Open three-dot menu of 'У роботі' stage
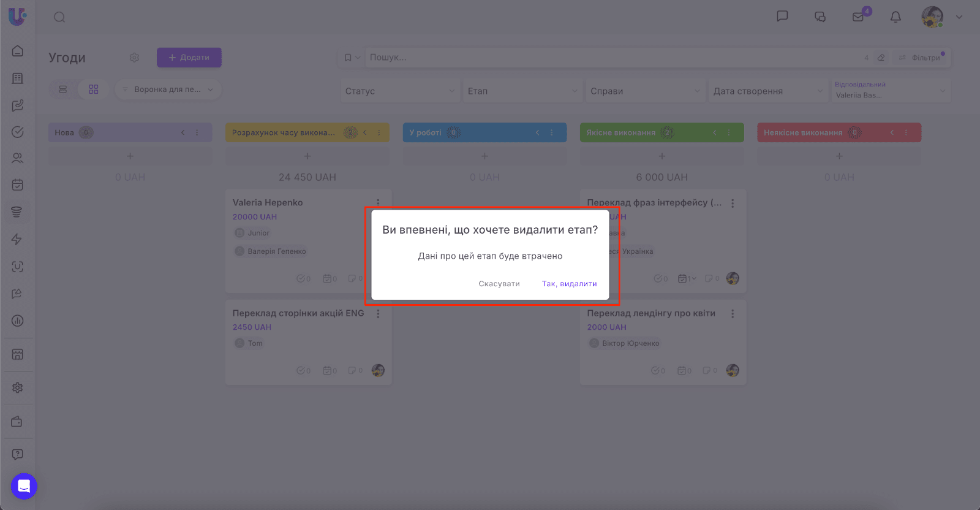 pos(551,132)
